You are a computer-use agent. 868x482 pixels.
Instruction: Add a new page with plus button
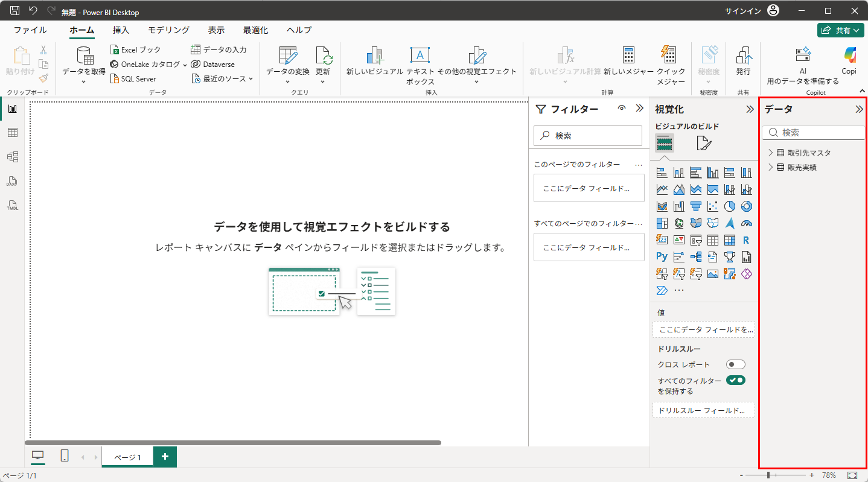(x=165, y=457)
